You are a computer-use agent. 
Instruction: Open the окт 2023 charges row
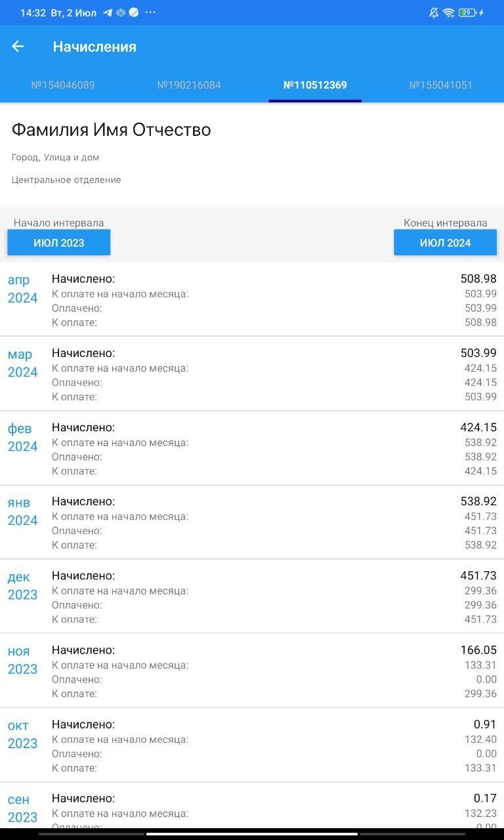point(252,745)
